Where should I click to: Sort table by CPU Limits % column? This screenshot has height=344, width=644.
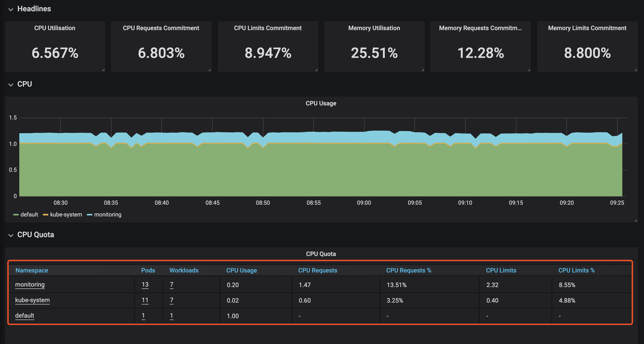click(576, 270)
